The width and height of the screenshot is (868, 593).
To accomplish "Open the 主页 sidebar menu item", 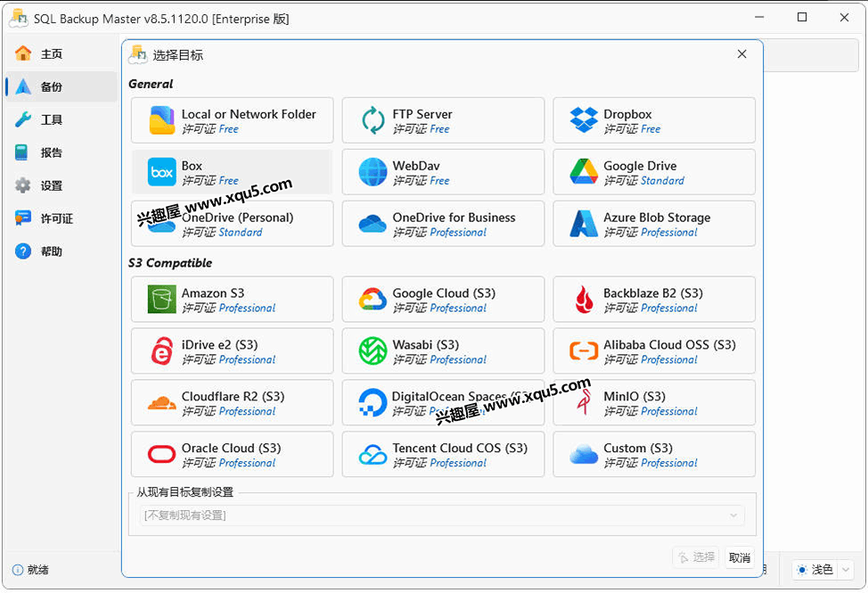I will tap(61, 54).
